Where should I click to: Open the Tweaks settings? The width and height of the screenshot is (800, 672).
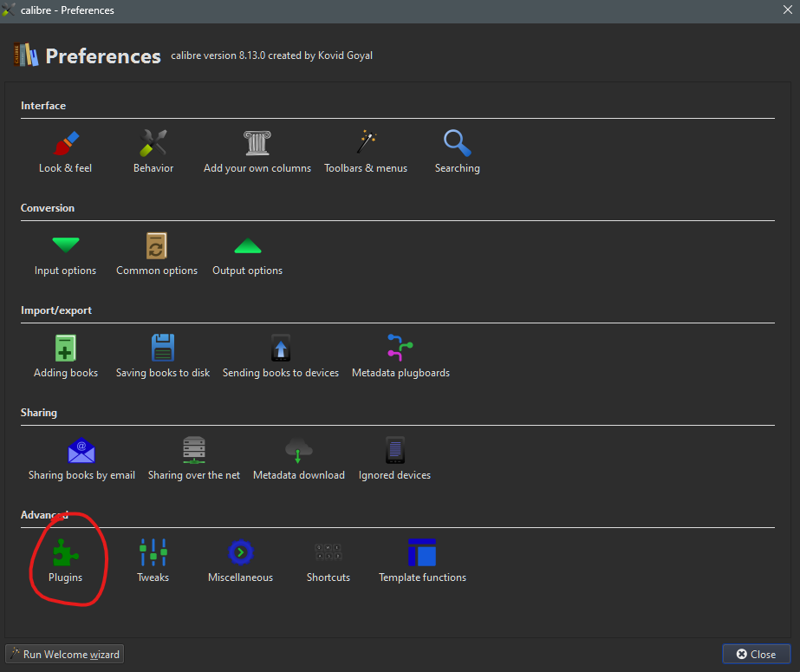pos(153,560)
